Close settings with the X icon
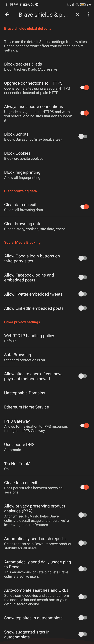Image resolution: width=94 pixels, height=644 pixels. coord(77,15)
